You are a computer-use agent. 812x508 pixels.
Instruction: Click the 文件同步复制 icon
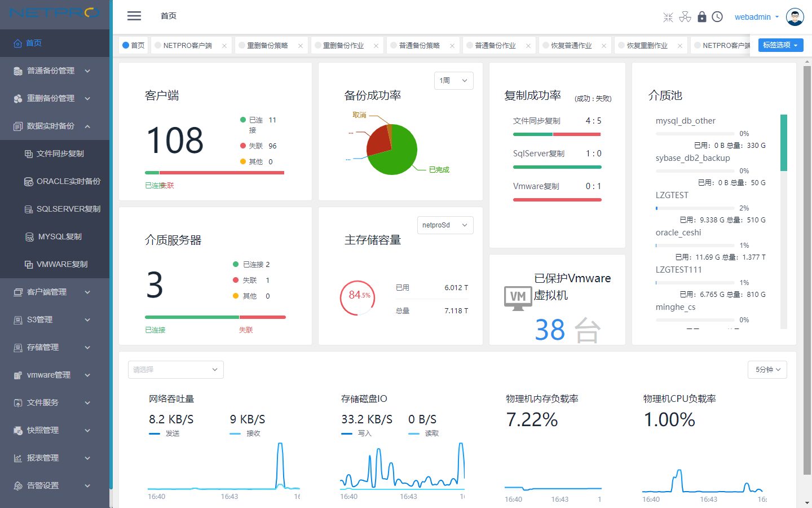pyautogui.click(x=29, y=154)
